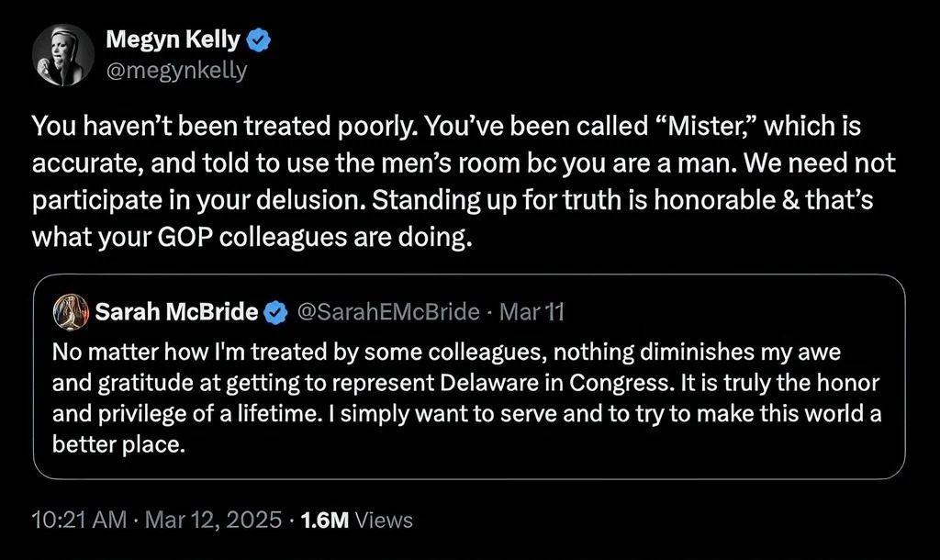Screen dimensions: 940x560
Task: Open the Megyn Kelly display name link
Action: [x=173, y=40]
